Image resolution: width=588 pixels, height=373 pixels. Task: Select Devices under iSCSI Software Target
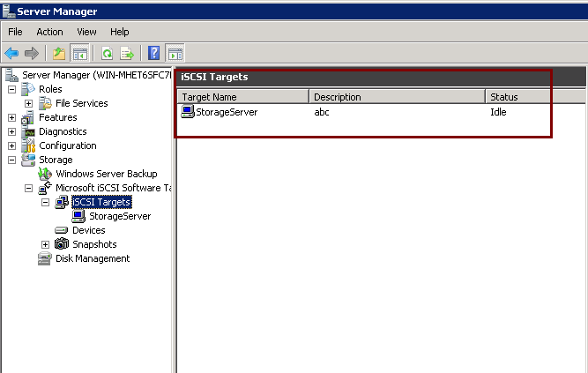pos(88,230)
